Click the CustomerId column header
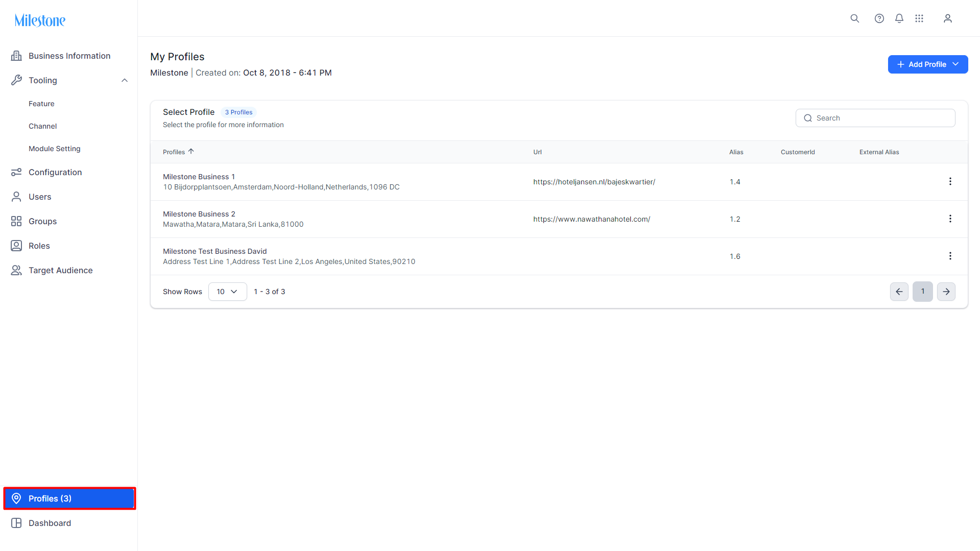The width and height of the screenshot is (980, 551). 798,152
